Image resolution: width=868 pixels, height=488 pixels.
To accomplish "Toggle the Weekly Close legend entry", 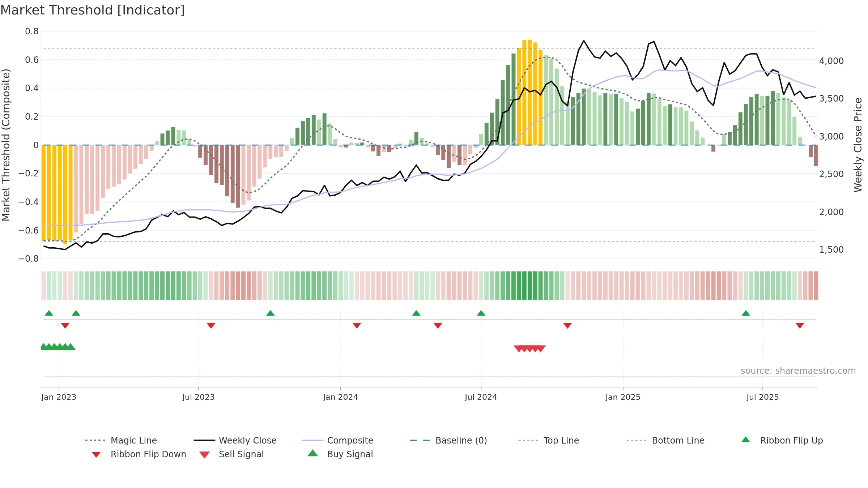I will [x=235, y=440].
